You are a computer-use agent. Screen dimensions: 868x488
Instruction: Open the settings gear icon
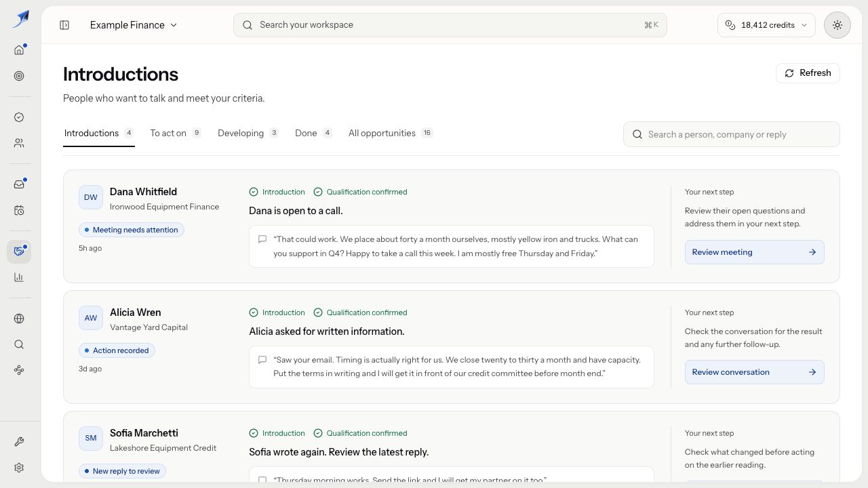coord(19,468)
